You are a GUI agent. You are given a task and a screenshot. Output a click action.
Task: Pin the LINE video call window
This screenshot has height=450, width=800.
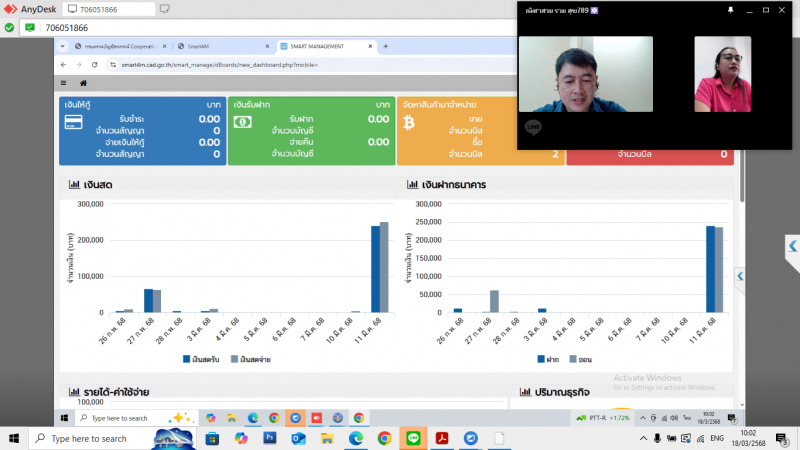tap(730, 10)
